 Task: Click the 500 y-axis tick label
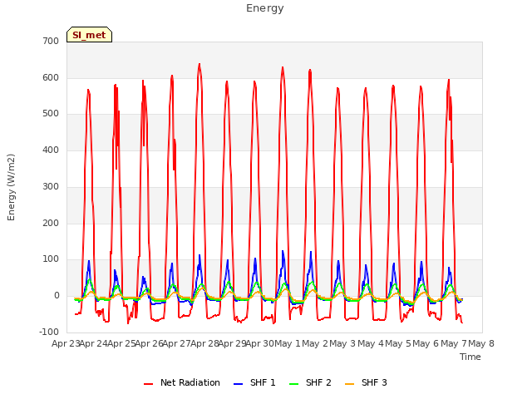pos(51,114)
